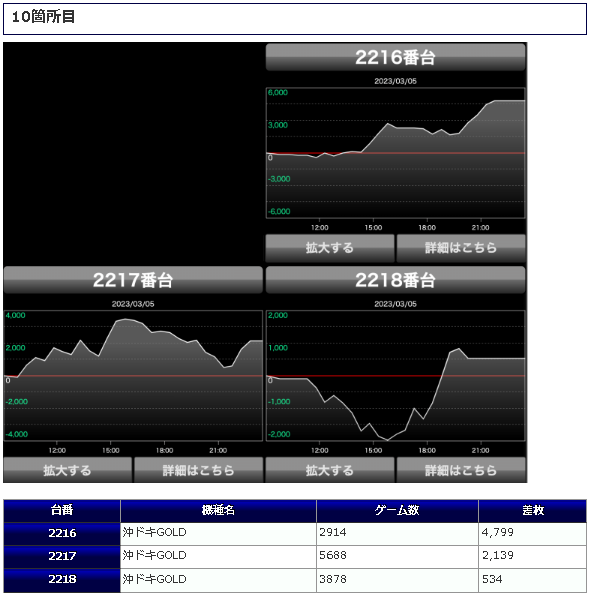Open 詳細はこちら for machine 2217

198,470
